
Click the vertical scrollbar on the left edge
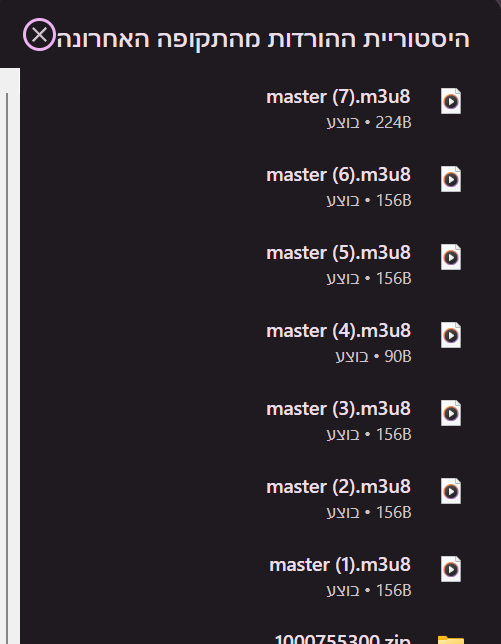pyautogui.click(x=7, y=368)
